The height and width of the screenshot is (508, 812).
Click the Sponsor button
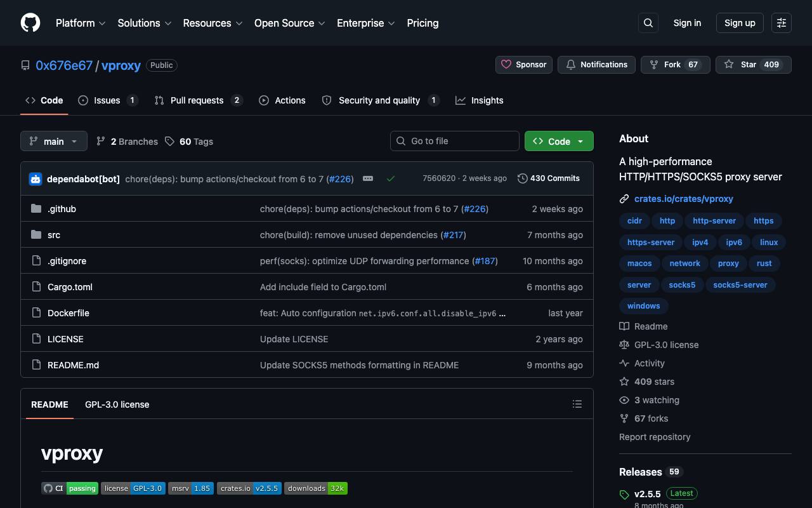pos(524,65)
